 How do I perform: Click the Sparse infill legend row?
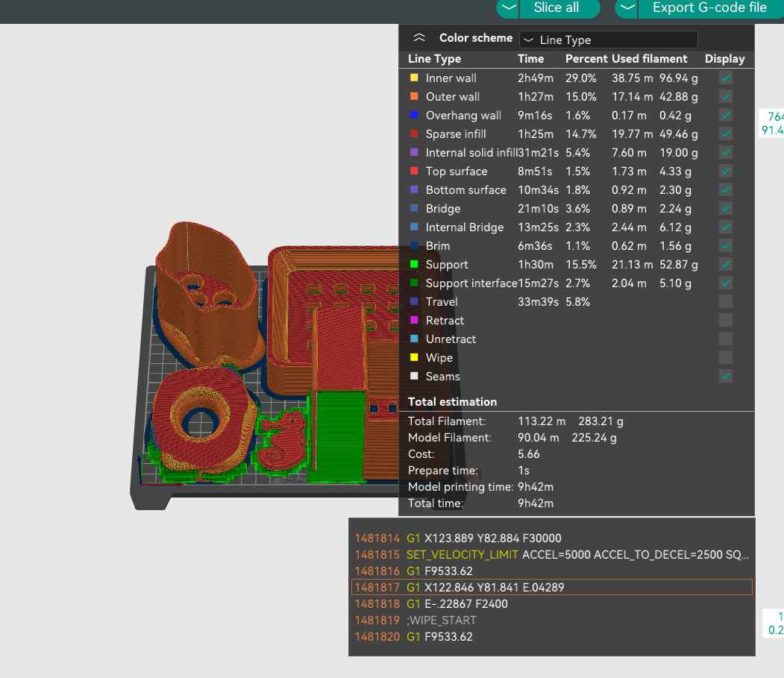456,134
